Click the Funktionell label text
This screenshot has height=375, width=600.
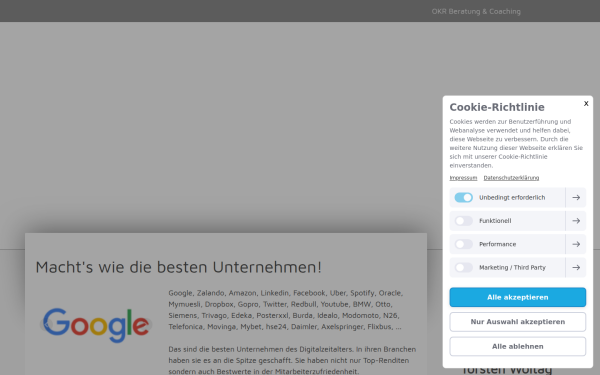click(x=495, y=221)
